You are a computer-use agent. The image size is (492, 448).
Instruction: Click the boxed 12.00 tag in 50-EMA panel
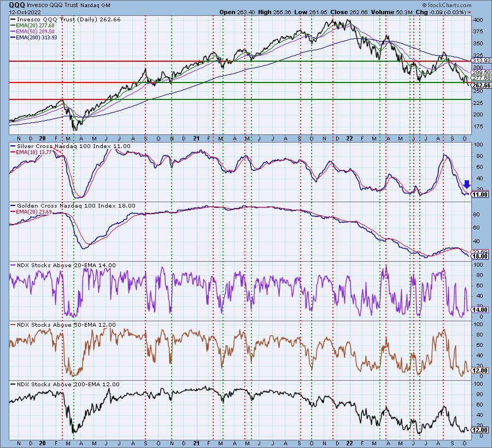(x=480, y=370)
